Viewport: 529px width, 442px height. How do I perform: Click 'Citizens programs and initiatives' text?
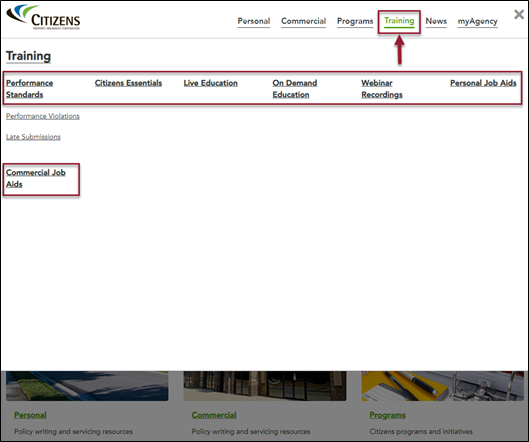[x=421, y=431]
